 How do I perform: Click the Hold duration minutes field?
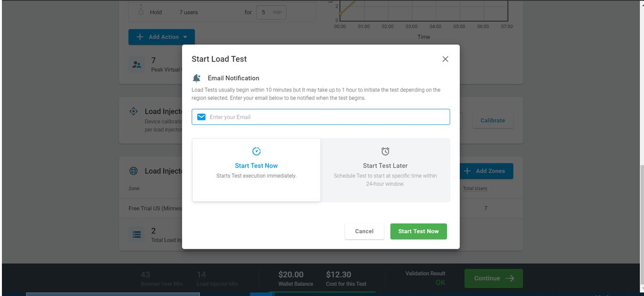click(271, 12)
